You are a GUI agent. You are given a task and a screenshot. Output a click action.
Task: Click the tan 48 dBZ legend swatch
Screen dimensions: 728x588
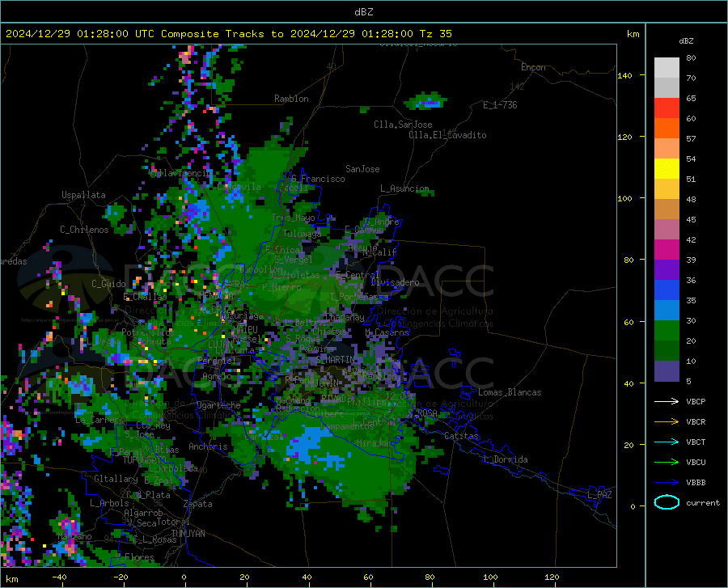pyautogui.click(x=667, y=209)
